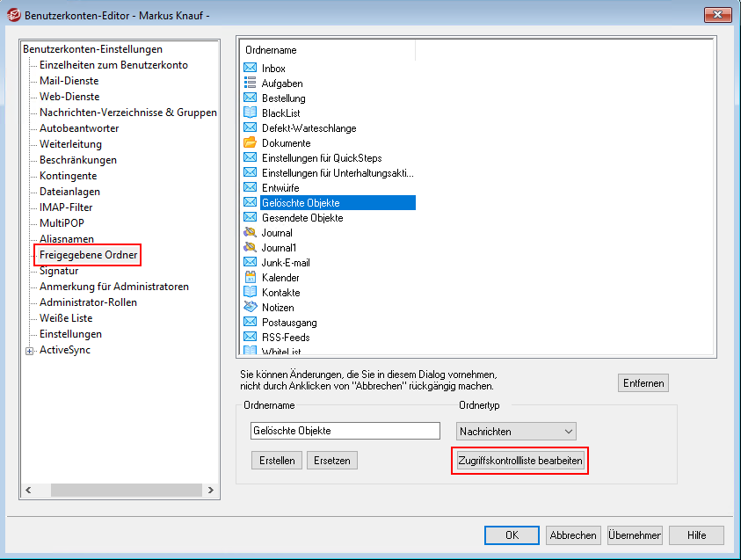The height and width of the screenshot is (560, 741).
Task: Click the Journal folder icon
Action: [250, 233]
